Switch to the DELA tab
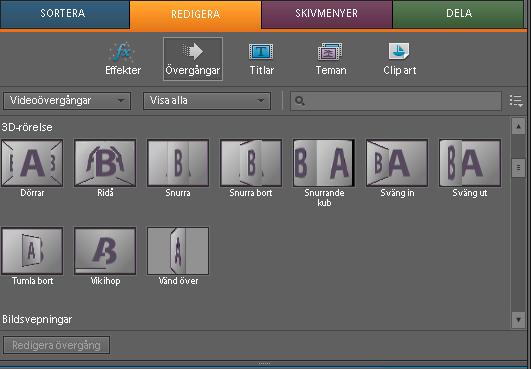The image size is (531, 369). (x=459, y=14)
